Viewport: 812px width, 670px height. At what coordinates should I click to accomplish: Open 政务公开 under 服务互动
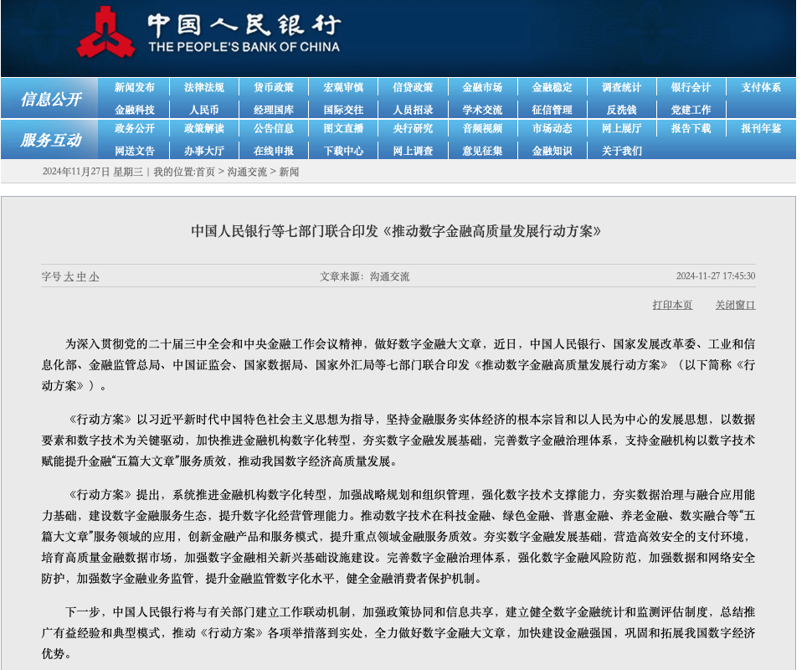135,128
